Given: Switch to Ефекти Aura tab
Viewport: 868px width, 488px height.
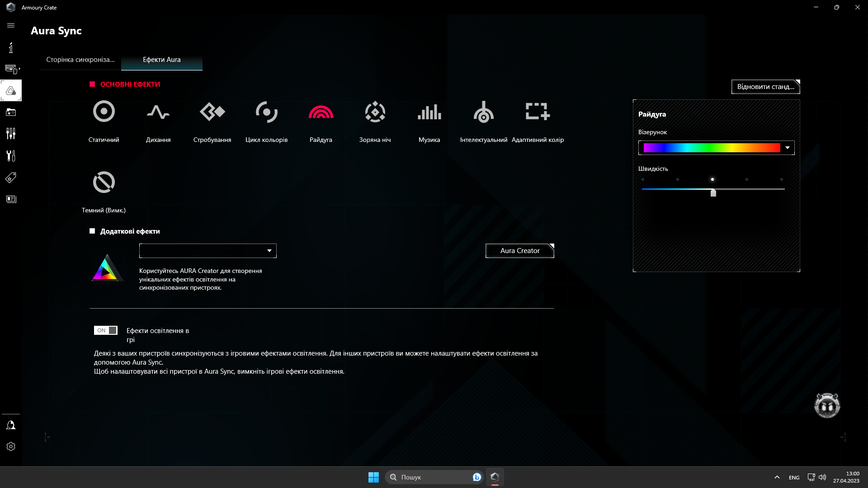Looking at the screenshot, I should click(x=162, y=60).
